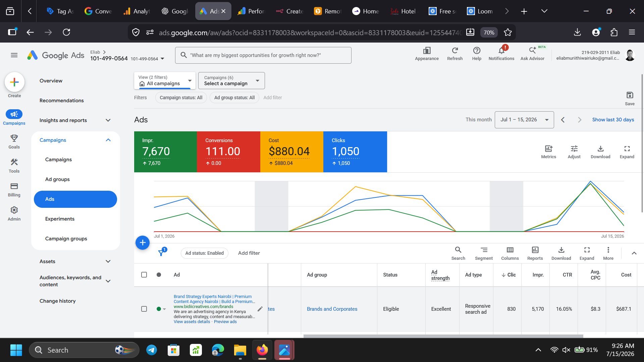Check the Brand Strategy Experts ad row checkbox
Screen dimensions: 644x362
144,309
